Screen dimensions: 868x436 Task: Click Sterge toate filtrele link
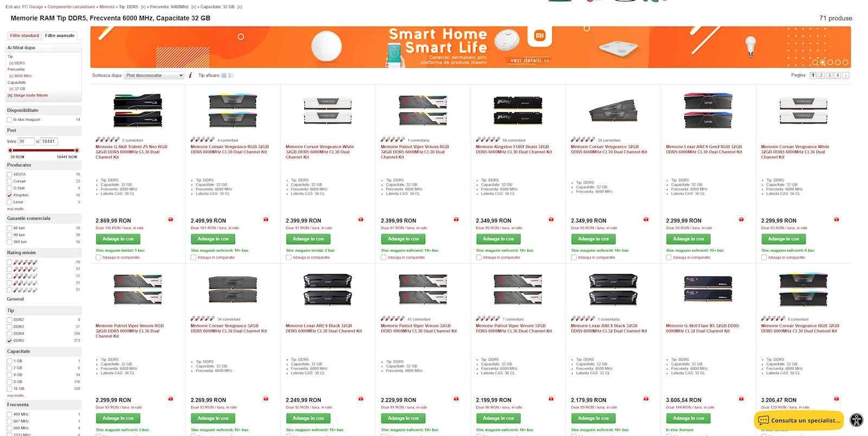pyautogui.click(x=28, y=95)
